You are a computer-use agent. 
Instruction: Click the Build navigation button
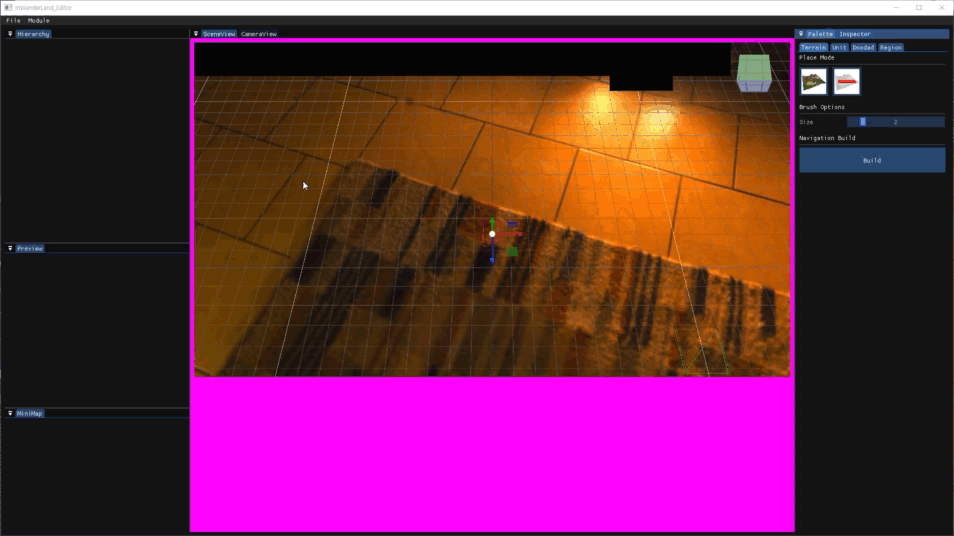tap(872, 160)
